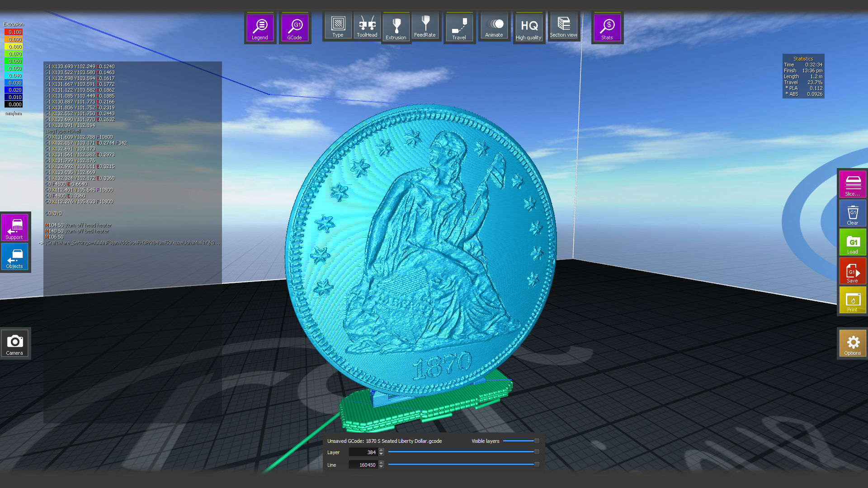Load a GCode file
The width and height of the screenshot is (868, 488).
click(x=853, y=242)
